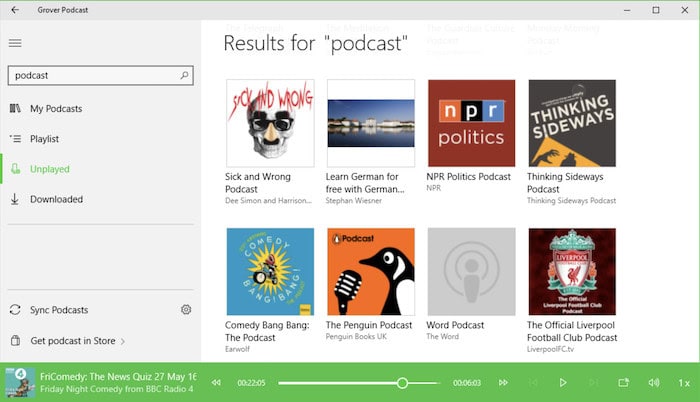Click 'Comedy Bang Bang: The Podcast' title
Screen dimensions: 700x402
pos(267,331)
